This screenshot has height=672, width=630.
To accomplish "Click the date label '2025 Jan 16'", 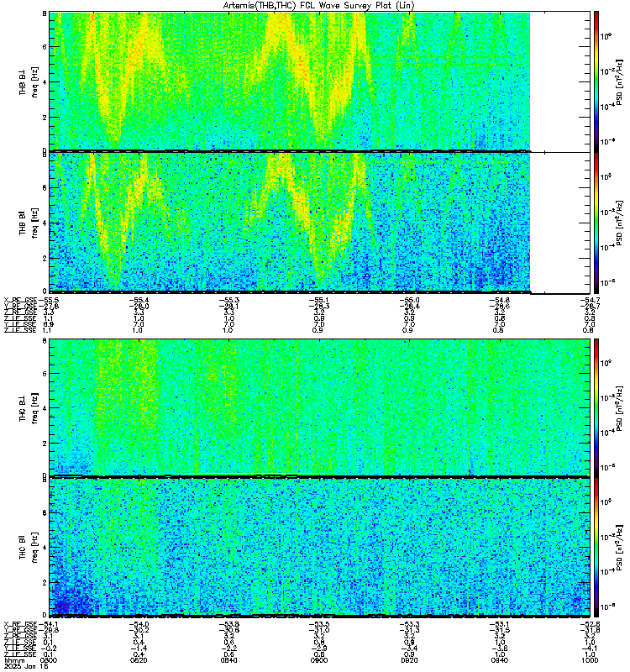I will (x=26, y=666).
